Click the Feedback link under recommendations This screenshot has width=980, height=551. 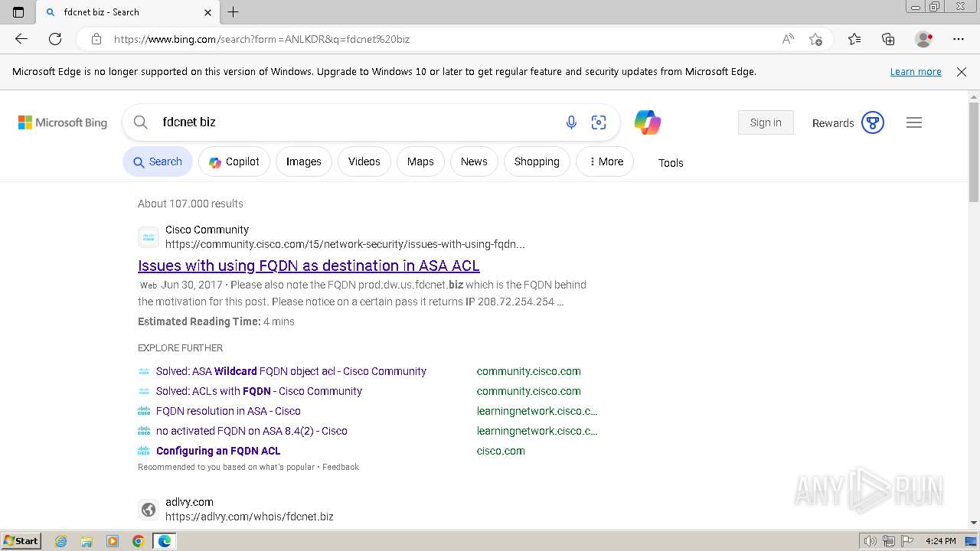(341, 467)
